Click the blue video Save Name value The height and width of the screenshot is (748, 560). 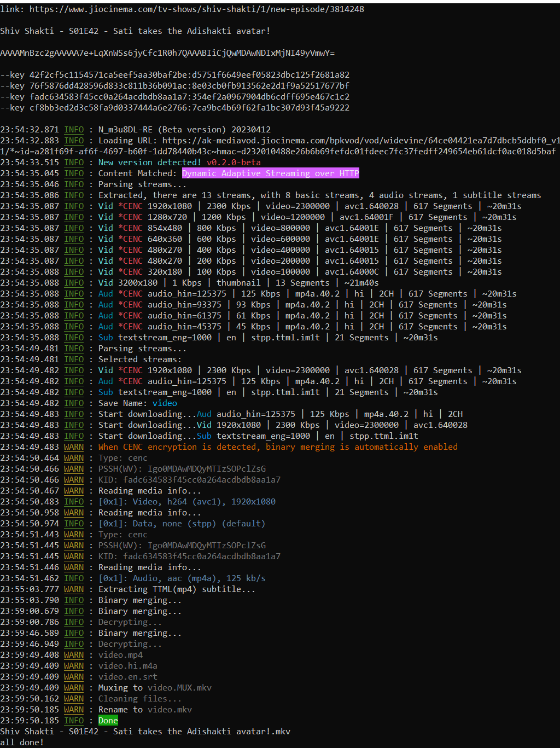(x=165, y=403)
